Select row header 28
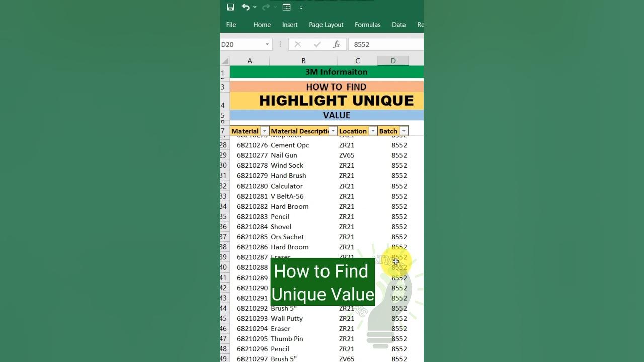 pyautogui.click(x=224, y=145)
